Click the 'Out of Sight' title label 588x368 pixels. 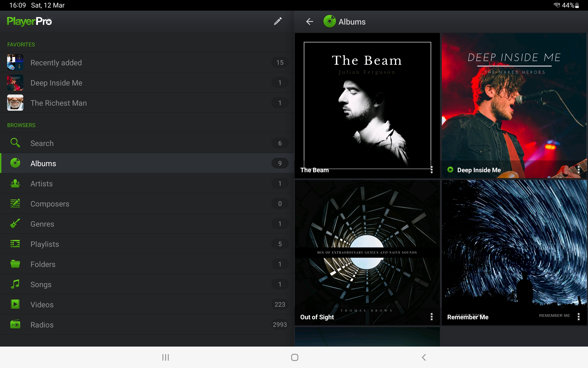(x=317, y=317)
